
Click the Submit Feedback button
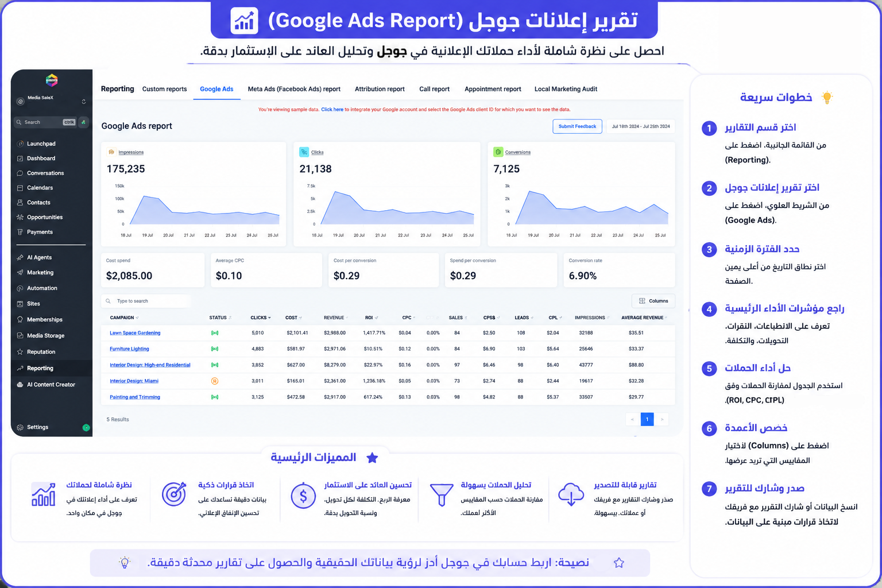(x=577, y=126)
